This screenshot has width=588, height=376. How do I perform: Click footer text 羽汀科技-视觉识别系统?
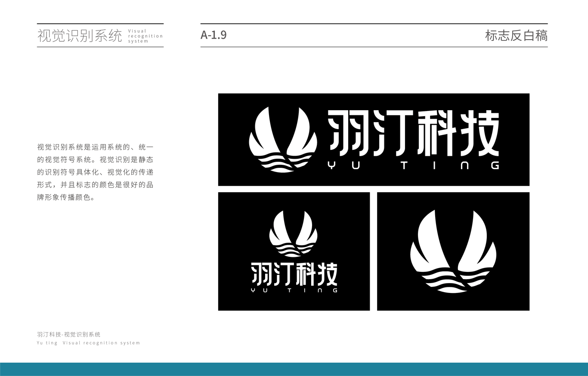[x=69, y=334]
